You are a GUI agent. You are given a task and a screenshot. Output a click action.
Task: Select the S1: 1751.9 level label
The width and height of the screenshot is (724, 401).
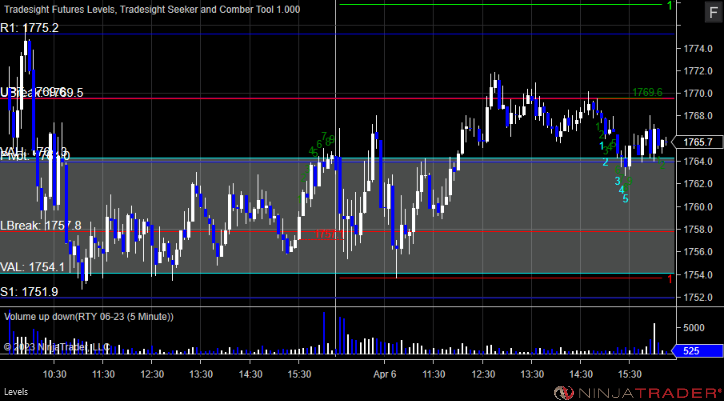tap(29, 292)
